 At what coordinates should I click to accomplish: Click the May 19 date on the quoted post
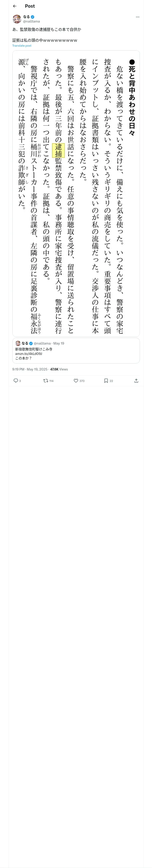59,343
